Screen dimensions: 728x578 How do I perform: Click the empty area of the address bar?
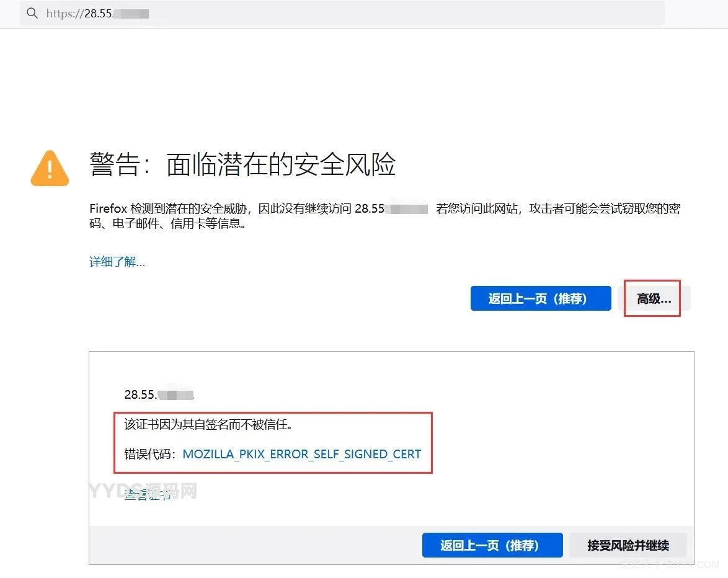[406, 14]
